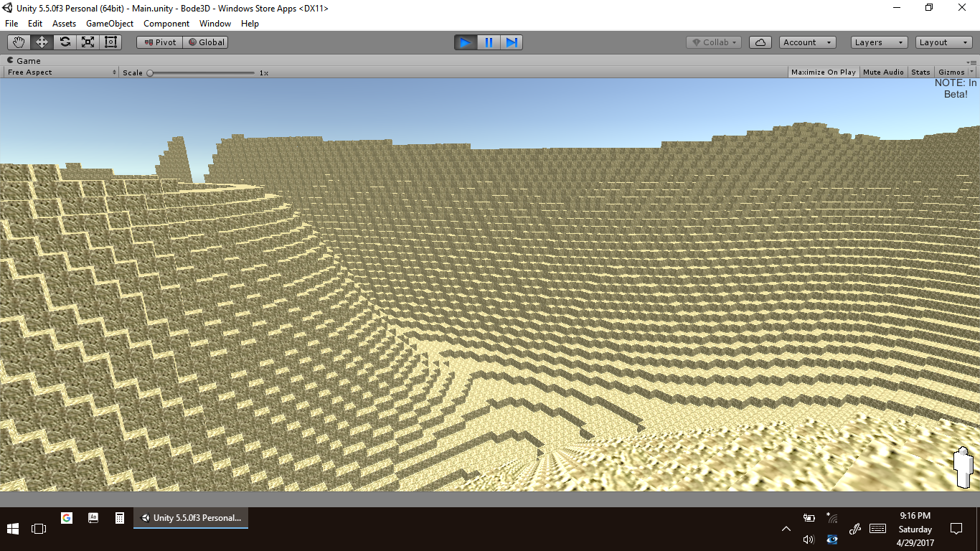This screenshot has height=551, width=980.
Task: Click the Scale slider handle
Action: [x=150, y=72]
